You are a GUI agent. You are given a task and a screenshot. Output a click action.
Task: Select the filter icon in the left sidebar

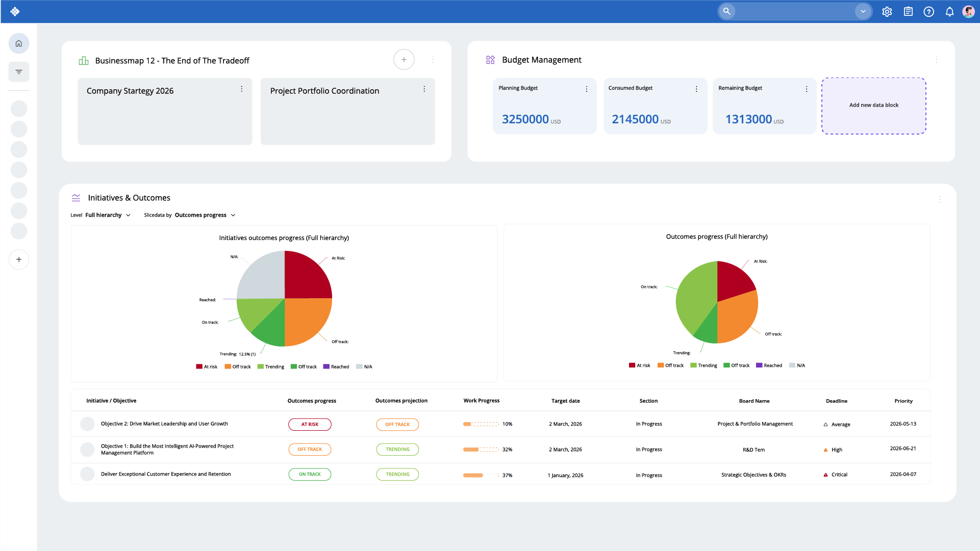pyautogui.click(x=19, y=71)
